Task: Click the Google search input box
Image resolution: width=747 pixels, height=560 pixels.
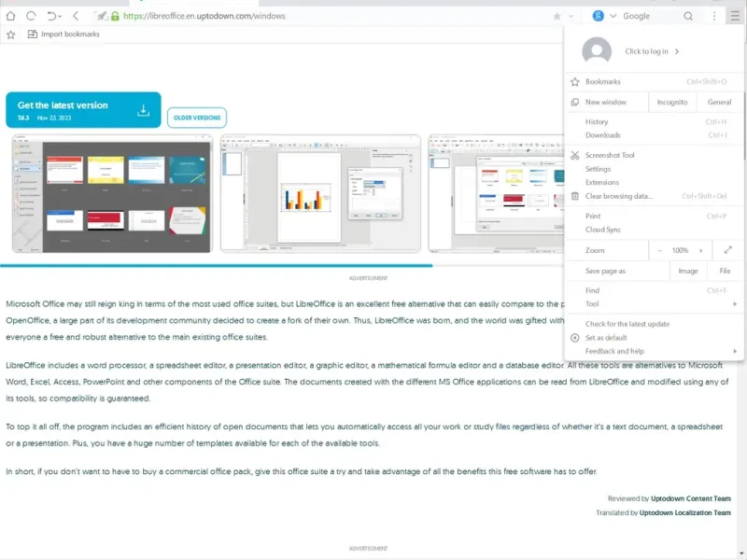Action: pos(650,16)
